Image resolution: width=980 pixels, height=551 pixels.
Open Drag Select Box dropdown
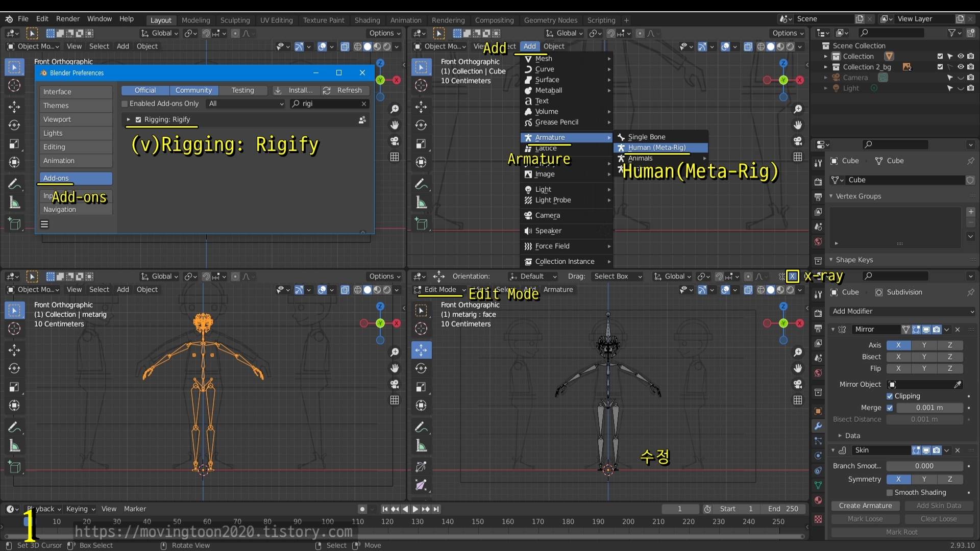[617, 277]
